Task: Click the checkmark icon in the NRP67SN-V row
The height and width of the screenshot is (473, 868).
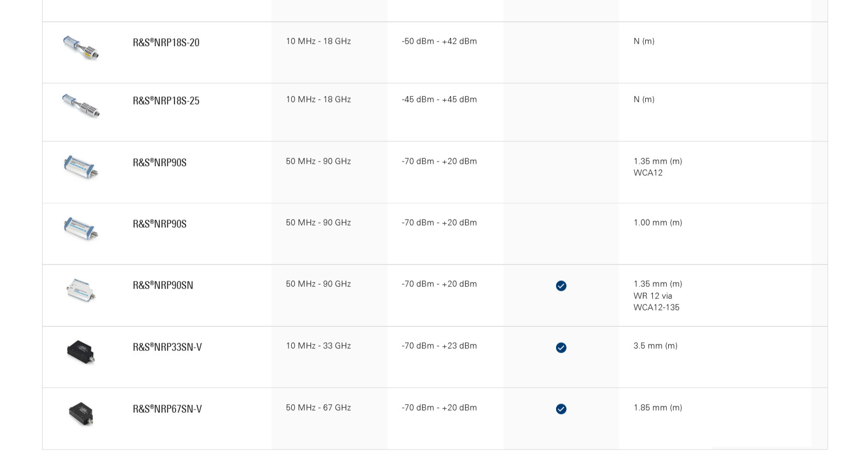Action: [x=561, y=409]
